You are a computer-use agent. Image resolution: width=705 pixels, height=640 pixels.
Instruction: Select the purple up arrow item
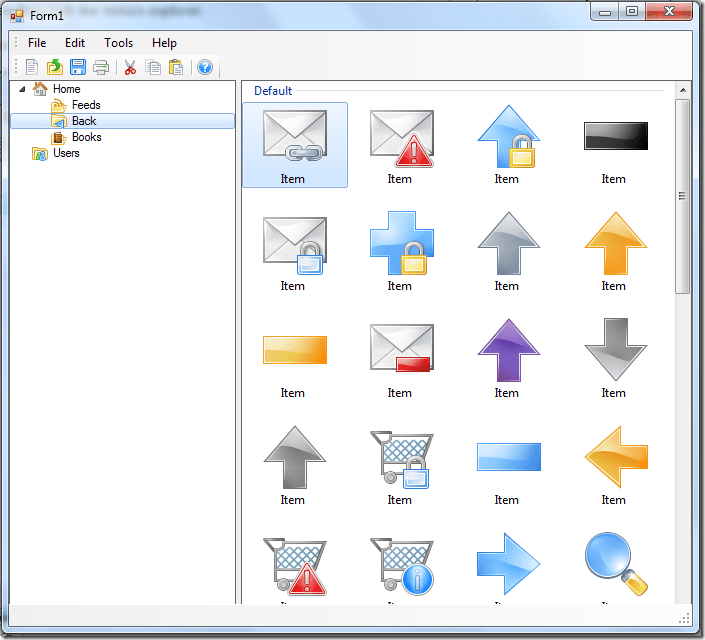click(509, 359)
